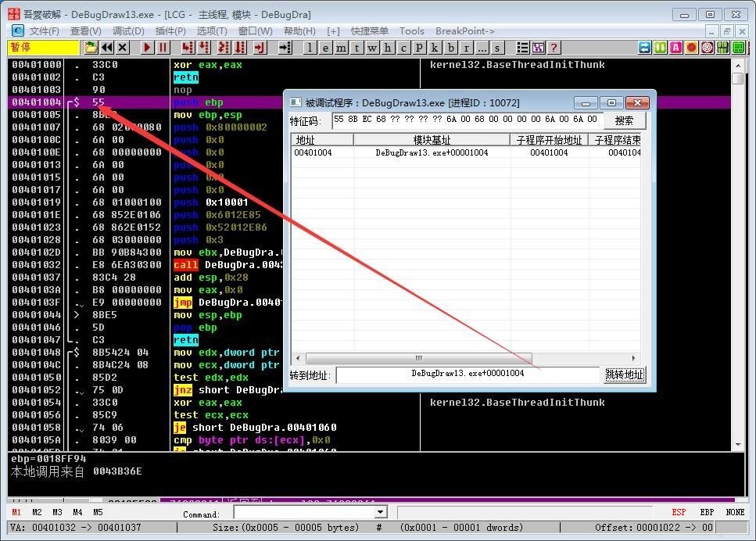Click the Execute till return icon

pyautogui.click(x=260, y=47)
